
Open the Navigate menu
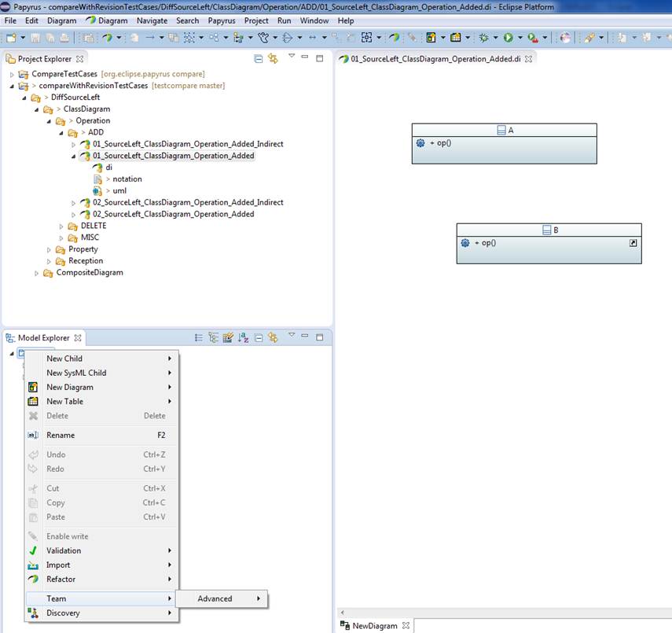coord(152,20)
